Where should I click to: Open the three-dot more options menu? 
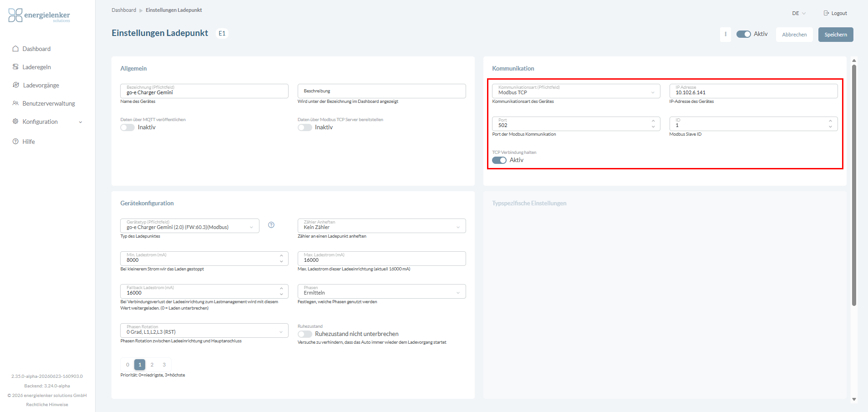(726, 34)
